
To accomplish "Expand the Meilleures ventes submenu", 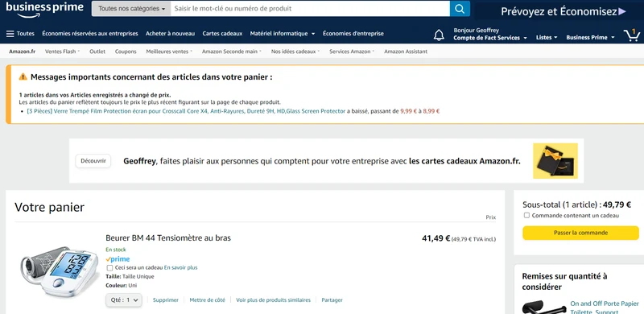I will (170, 52).
